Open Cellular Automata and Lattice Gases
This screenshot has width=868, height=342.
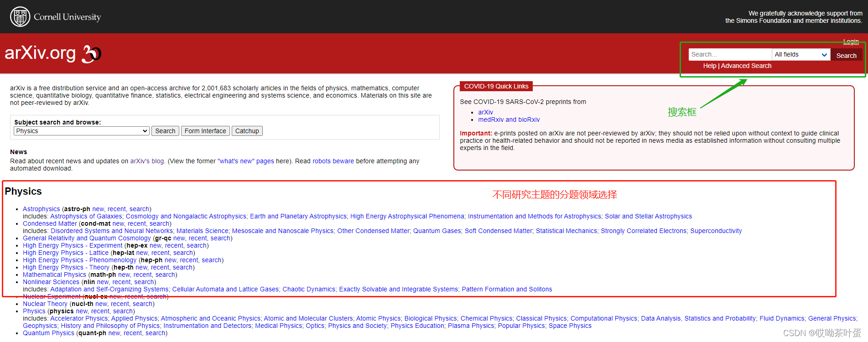pyautogui.click(x=225, y=289)
